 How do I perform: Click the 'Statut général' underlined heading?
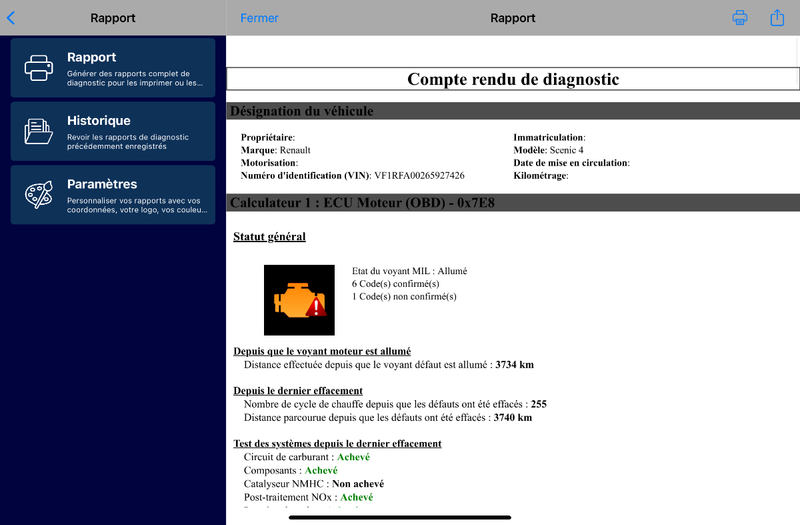point(269,237)
